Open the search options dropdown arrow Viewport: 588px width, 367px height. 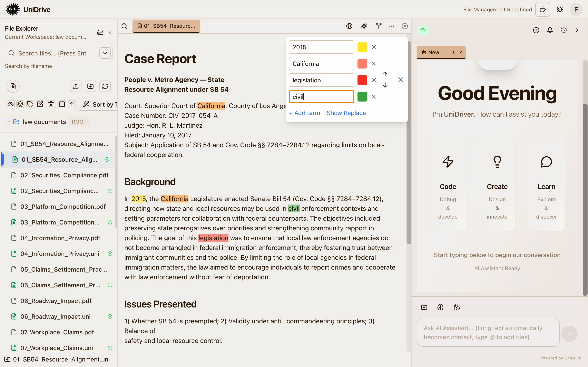[x=105, y=53]
